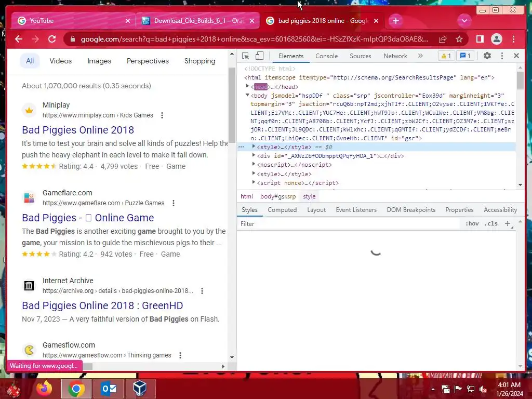Select body#gsr.srp breadcrumb
Viewport: 532px width, 399px height.
278,196
